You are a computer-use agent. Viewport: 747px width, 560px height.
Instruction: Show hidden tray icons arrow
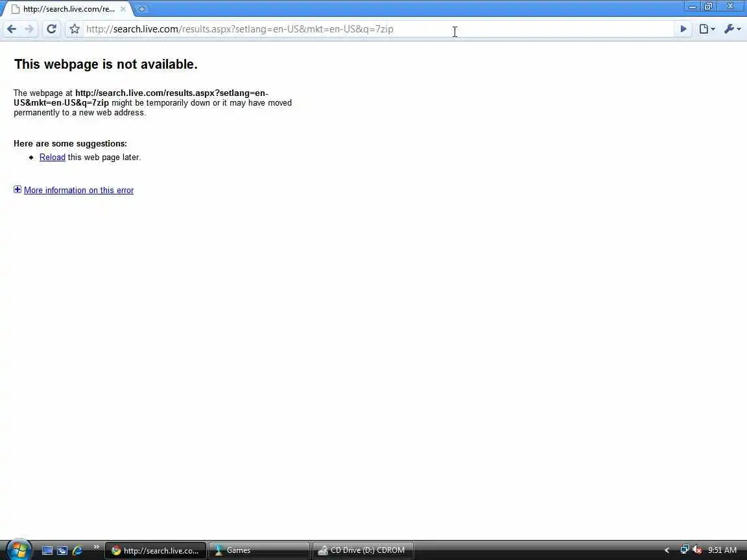pyautogui.click(x=667, y=550)
